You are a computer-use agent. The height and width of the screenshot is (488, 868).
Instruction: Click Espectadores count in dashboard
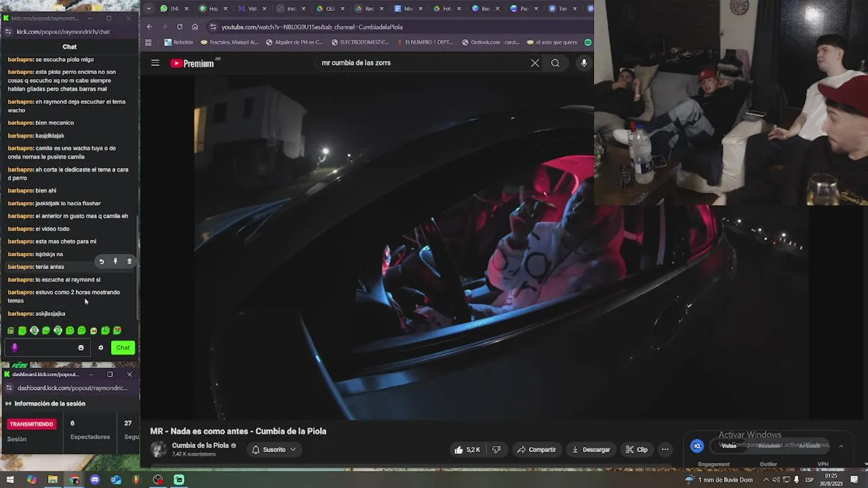90,430
